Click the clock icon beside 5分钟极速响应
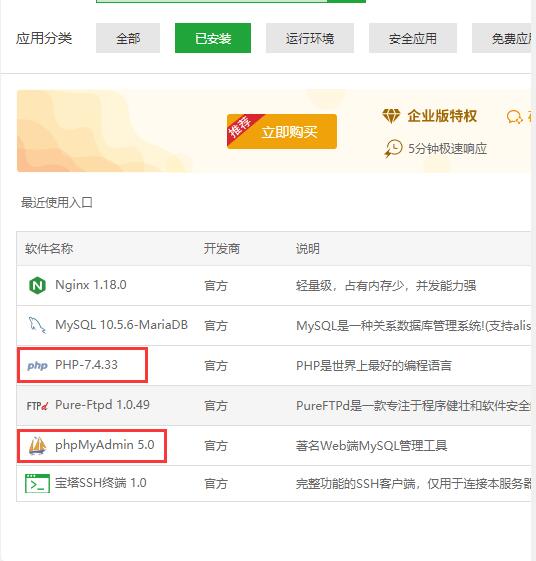Image resolution: width=536 pixels, height=561 pixels. click(393, 148)
